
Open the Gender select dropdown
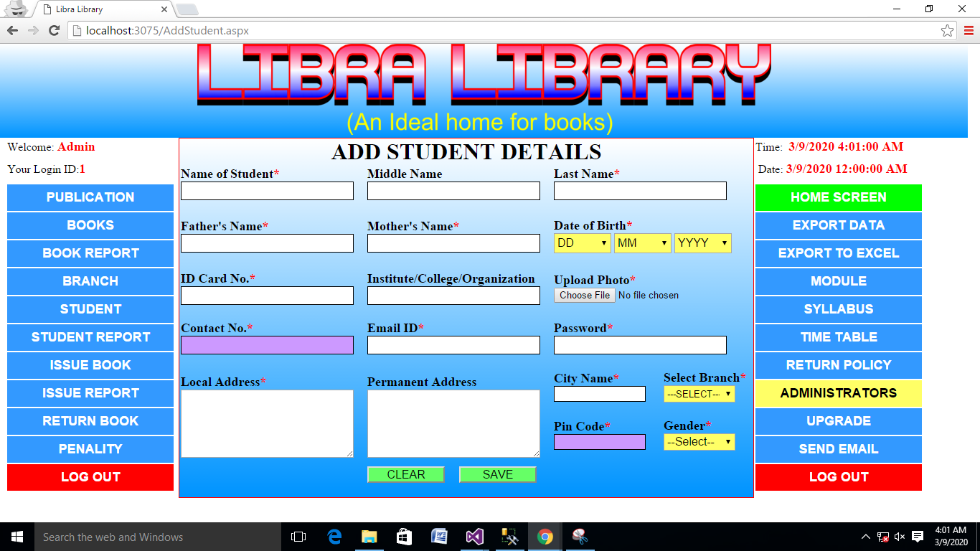[699, 442]
